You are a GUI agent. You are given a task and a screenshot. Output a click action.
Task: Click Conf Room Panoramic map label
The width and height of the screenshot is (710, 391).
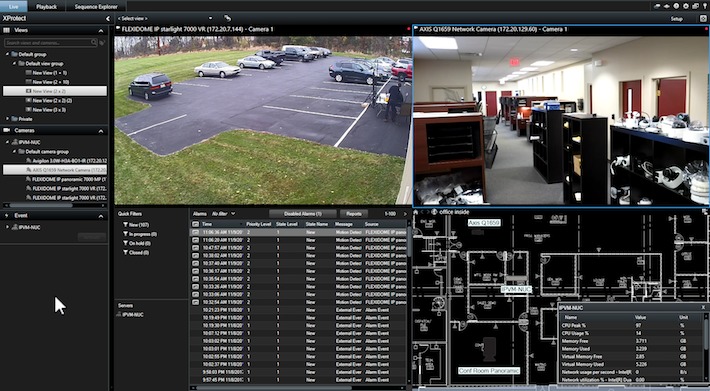tap(489, 371)
